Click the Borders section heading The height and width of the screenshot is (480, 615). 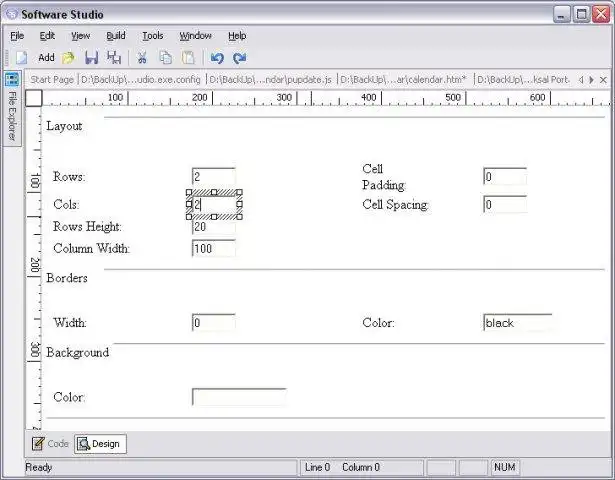click(67, 278)
